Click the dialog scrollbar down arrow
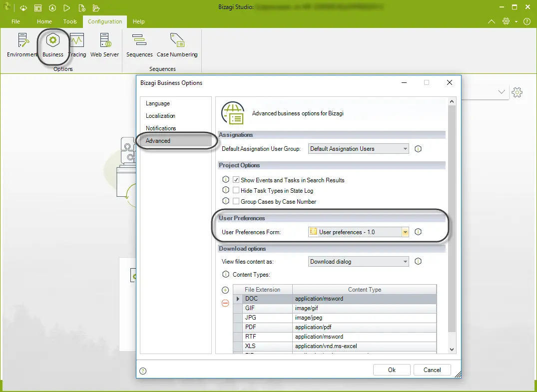The width and height of the screenshot is (537, 392). coord(452,350)
